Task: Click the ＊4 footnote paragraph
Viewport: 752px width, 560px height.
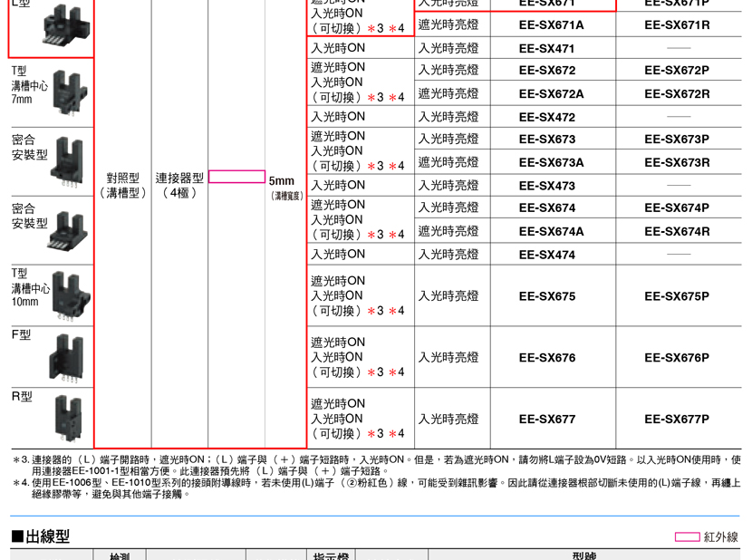Action: (x=377, y=488)
